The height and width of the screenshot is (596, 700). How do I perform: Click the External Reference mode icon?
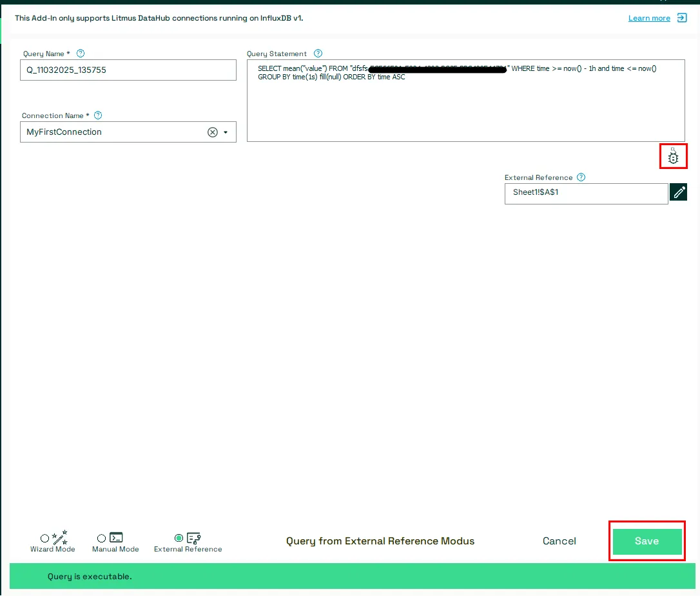click(x=194, y=538)
